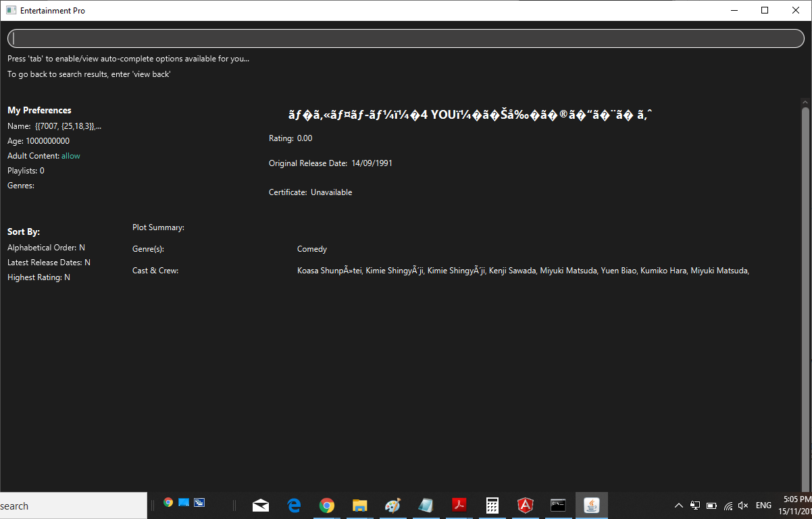The image size is (812, 519).
Task: Open Command Prompt in taskbar
Action: 558,506
